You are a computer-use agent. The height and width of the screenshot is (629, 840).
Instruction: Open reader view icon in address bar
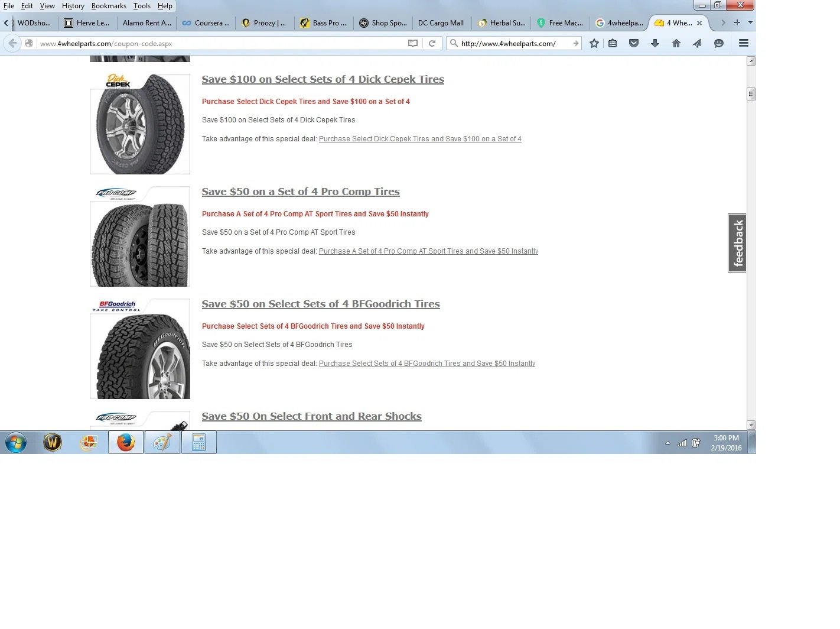(x=413, y=43)
